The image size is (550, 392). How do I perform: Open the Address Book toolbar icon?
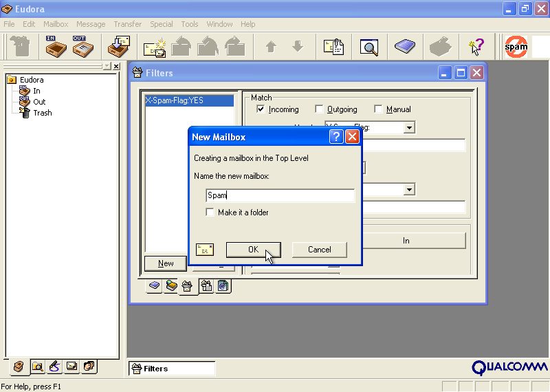pyautogui.click(x=405, y=46)
